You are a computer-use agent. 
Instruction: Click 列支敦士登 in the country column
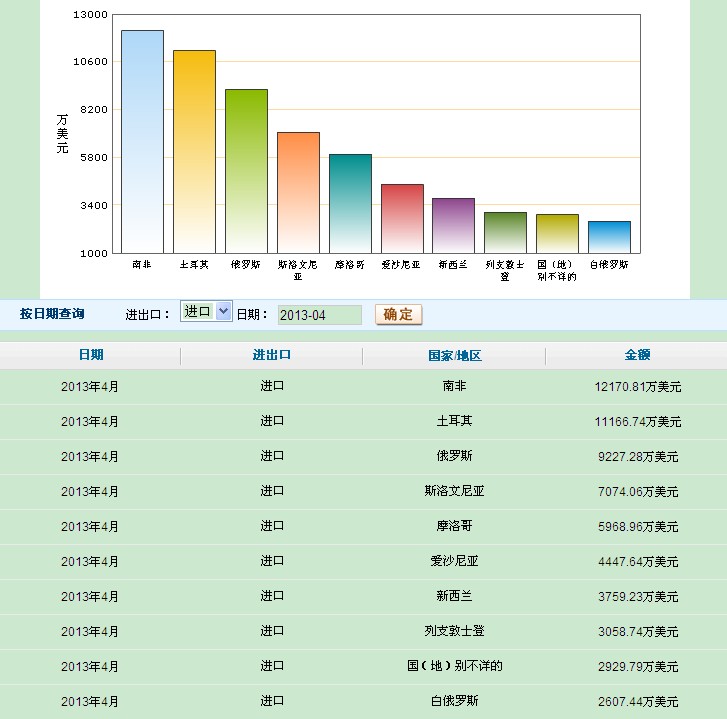(x=454, y=631)
